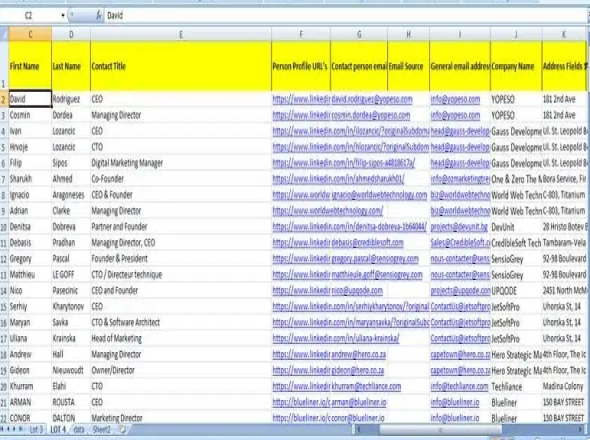Viewport: 590px width, 440px height.
Task: Click the insert new worksheet icon
Action: (x=122, y=429)
